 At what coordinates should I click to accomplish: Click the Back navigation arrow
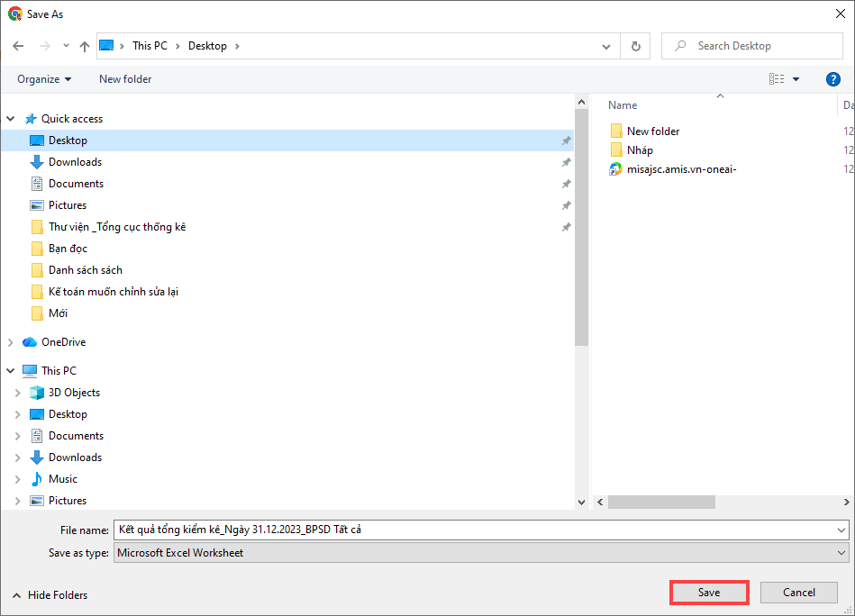point(17,46)
